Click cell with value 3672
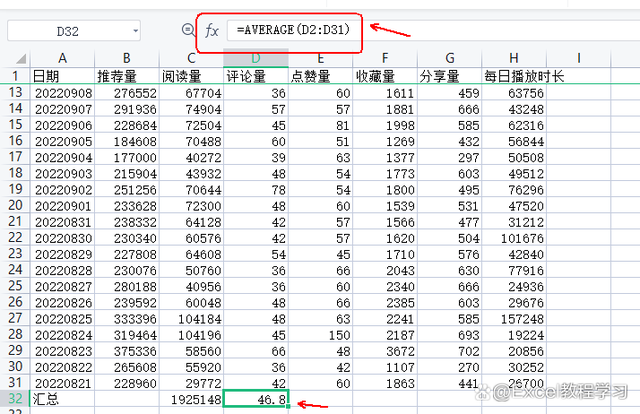 tap(385, 351)
